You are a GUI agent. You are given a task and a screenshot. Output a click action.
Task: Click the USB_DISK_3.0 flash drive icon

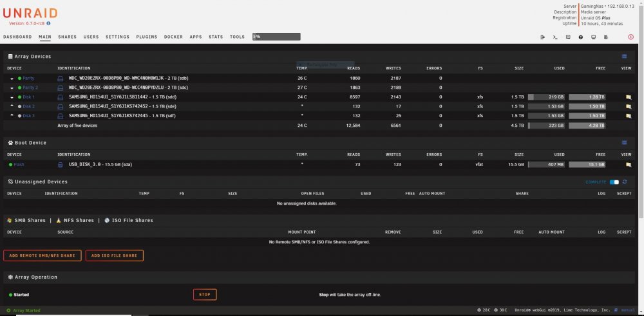click(61, 165)
